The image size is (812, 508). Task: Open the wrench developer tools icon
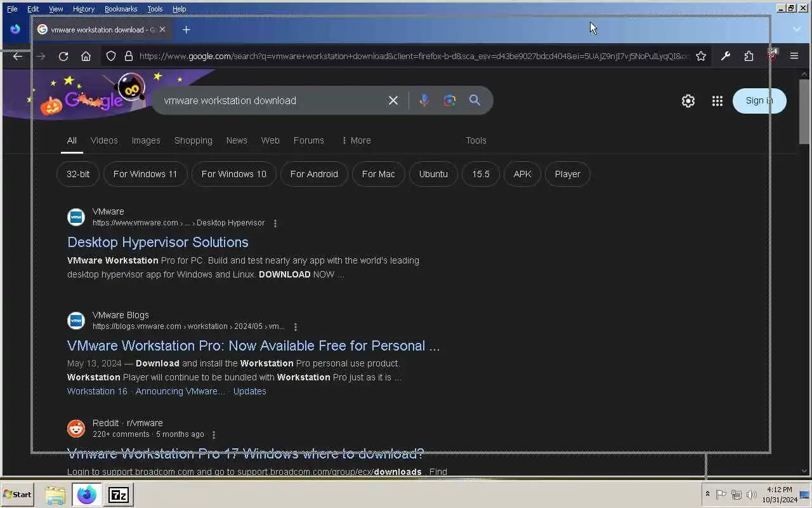click(x=726, y=56)
